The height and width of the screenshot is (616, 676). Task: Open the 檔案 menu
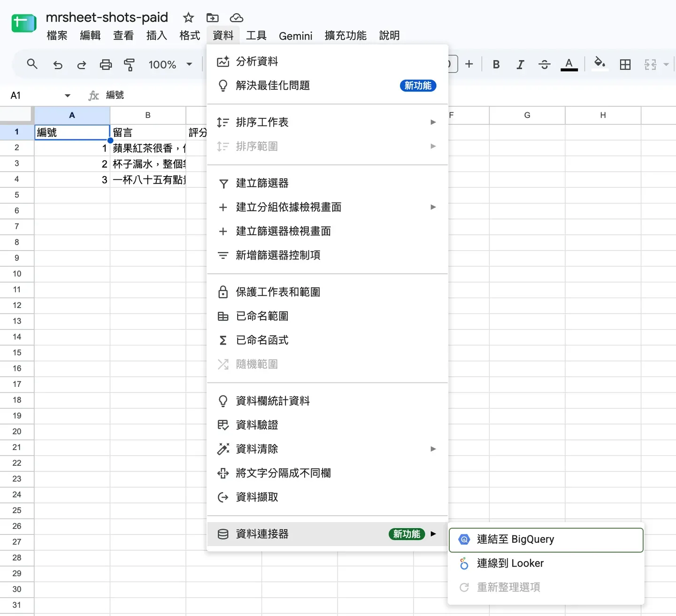(x=57, y=36)
